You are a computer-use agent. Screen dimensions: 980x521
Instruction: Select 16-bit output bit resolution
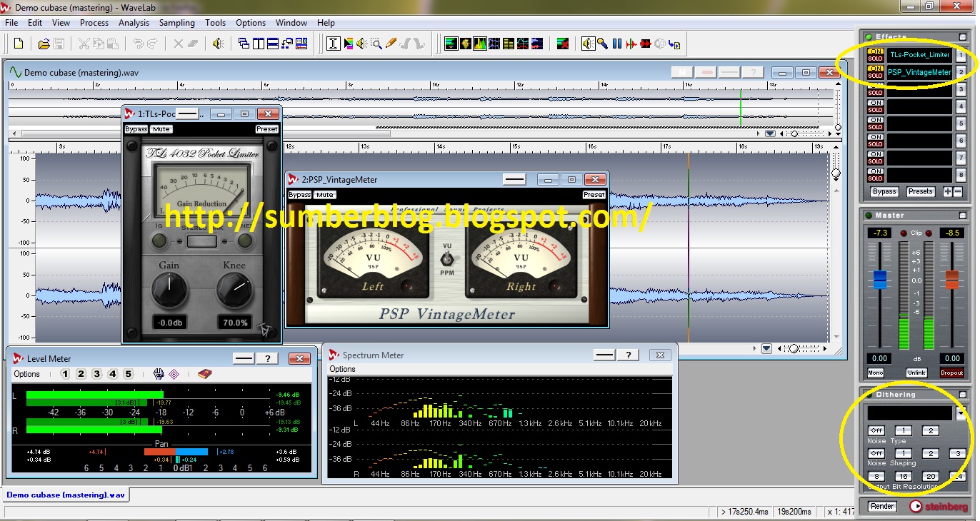click(x=904, y=476)
